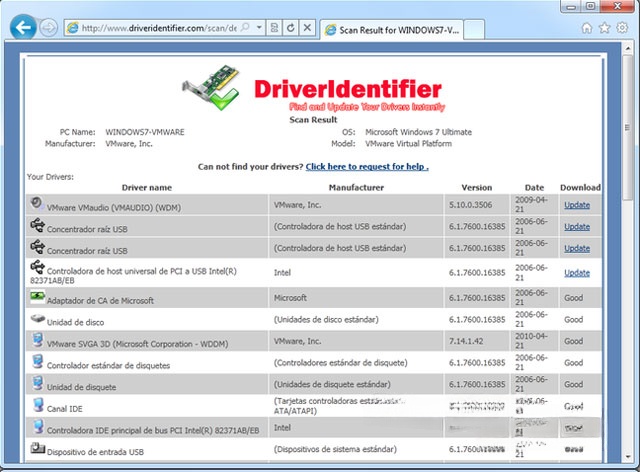Click 'Controlador estándar de disquetes' name
Image resolution: width=640 pixels, height=472 pixels.
[109, 365]
